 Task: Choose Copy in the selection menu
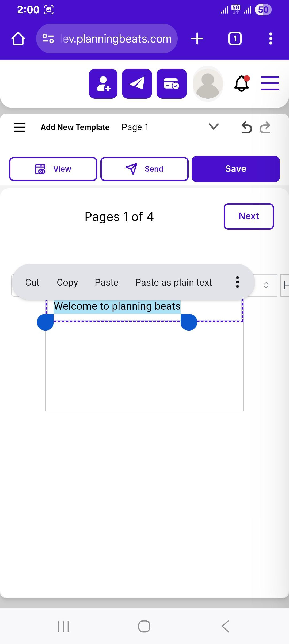[x=67, y=282]
